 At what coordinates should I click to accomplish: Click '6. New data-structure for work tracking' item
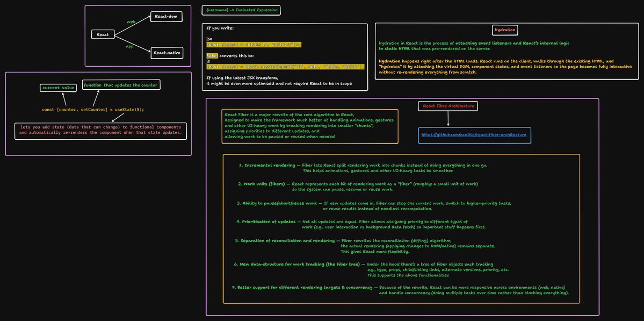(372, 269)
